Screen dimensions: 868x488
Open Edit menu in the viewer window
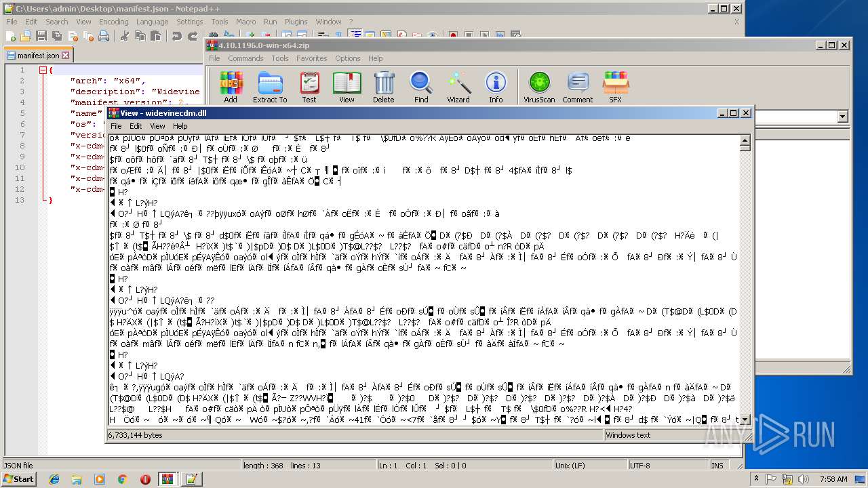(136, 126)
